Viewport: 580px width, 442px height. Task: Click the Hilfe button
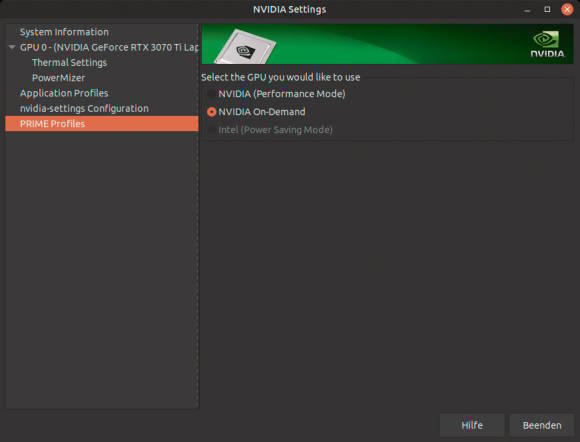click(472, 425)
